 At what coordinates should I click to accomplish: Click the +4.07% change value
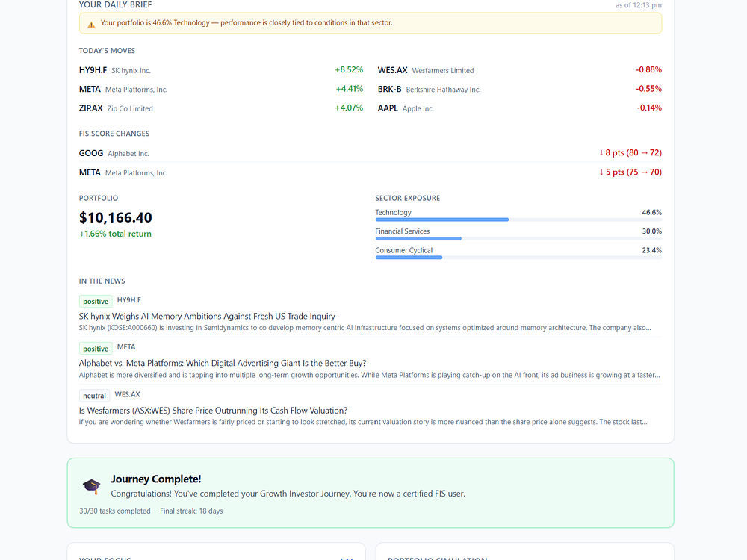349,108
